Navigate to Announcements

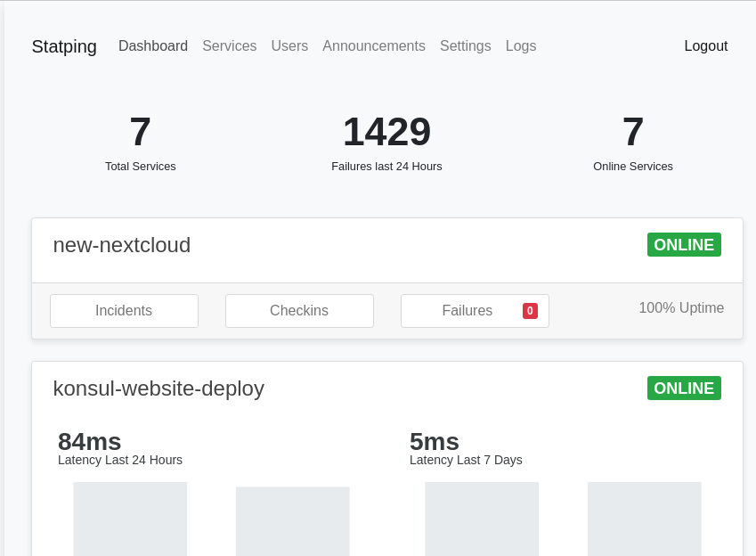[x=374, y=45]
